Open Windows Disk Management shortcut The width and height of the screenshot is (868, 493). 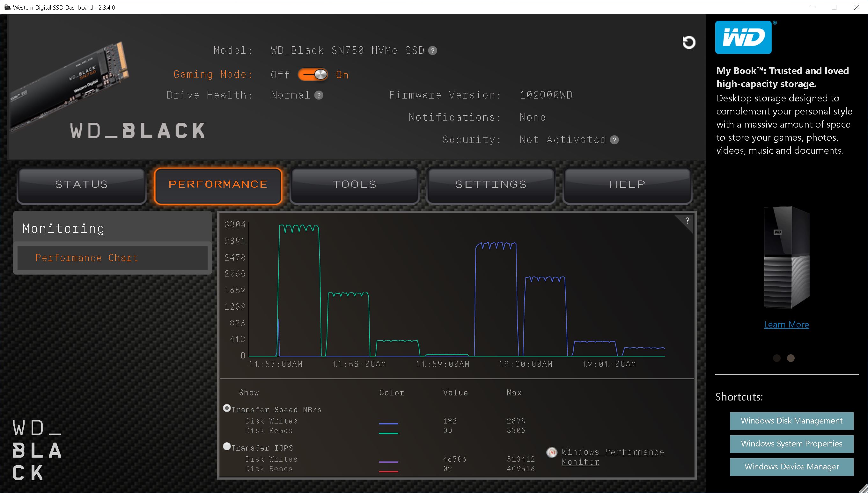click(x=791, y=421)
